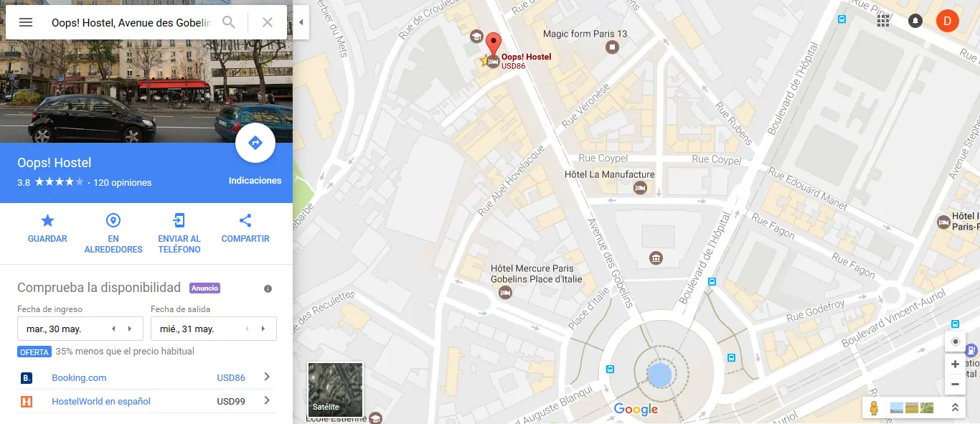Click the search box text Oops! Hostel
The width and height of the screenshot is (980, 424).
pyautogui.click(x=131, y=22)
